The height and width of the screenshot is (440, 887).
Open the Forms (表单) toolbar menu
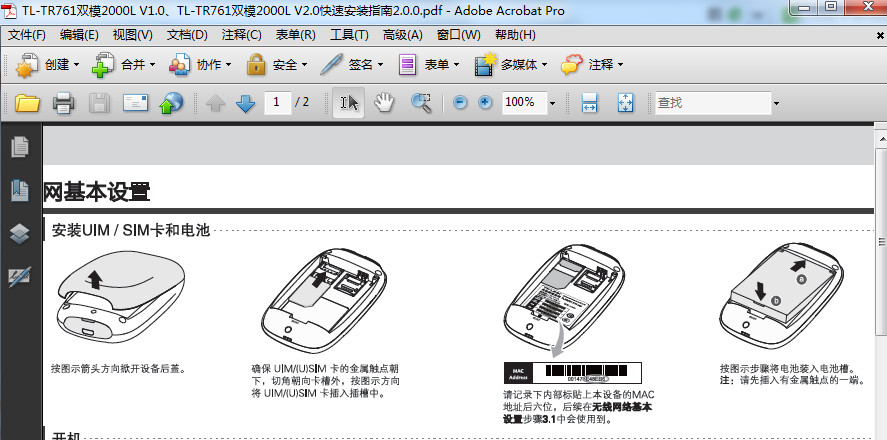coord(428,65)
